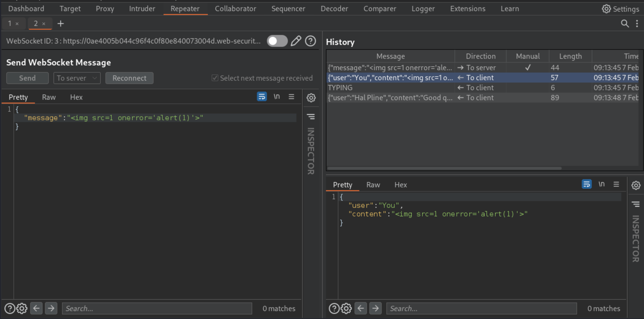Viewport: 644px width, 319px height.
Task: Sort history by Message column header
Action: pos(391,56)
